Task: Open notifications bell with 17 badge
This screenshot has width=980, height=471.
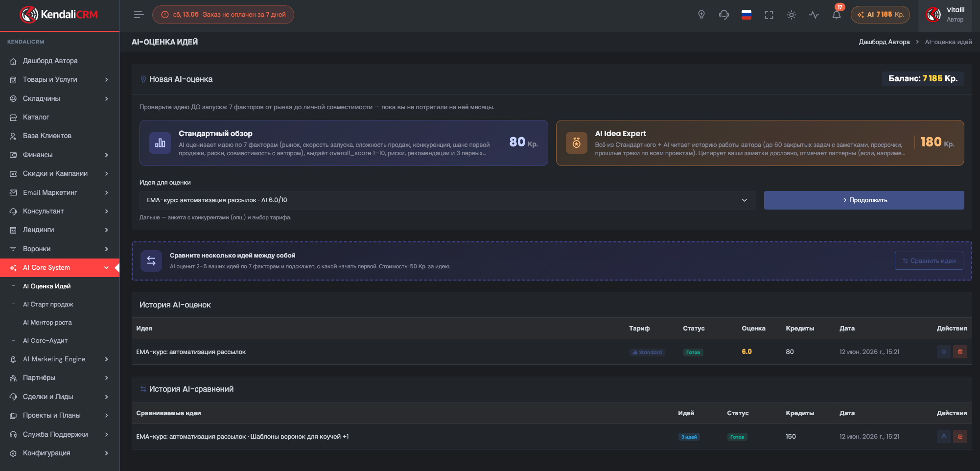Action: click(837, 15)
